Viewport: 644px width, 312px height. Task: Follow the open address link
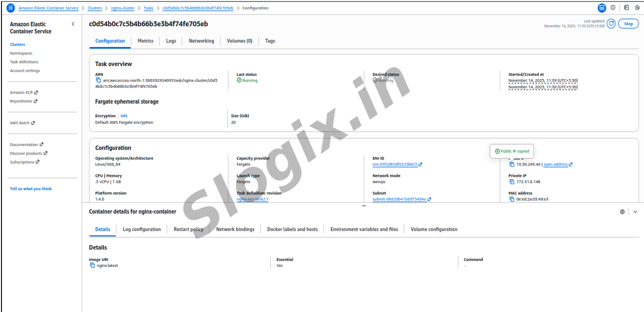(x=555, y=164)
